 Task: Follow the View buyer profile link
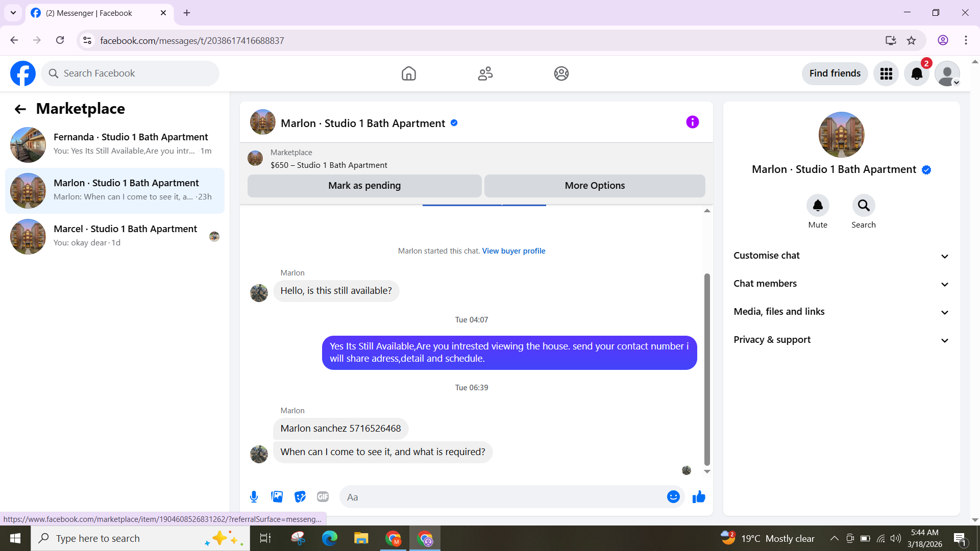513,251
